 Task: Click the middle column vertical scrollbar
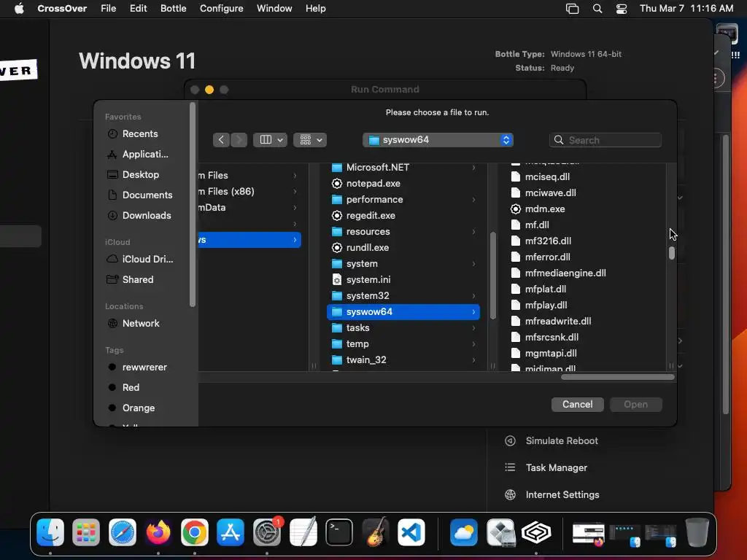[493, 276]
